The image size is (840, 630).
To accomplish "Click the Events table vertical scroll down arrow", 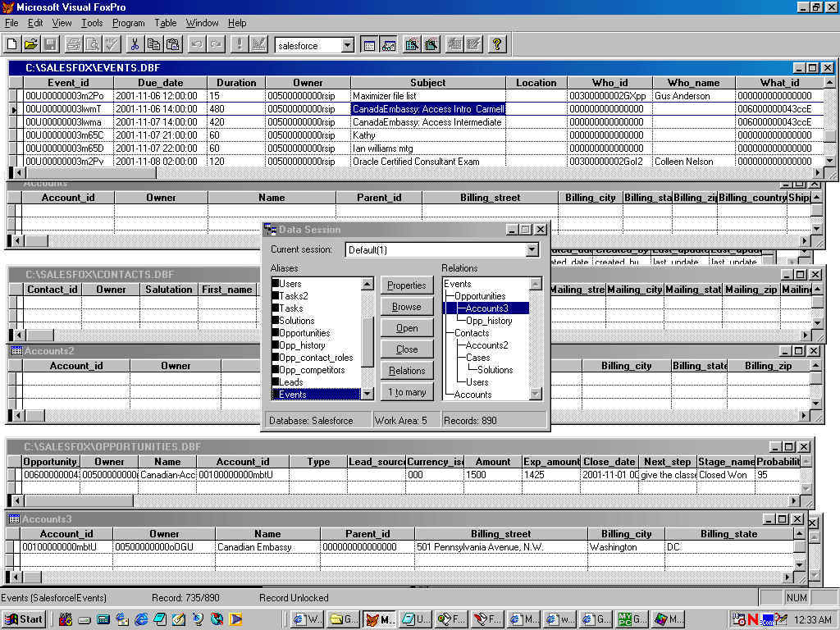I will (829, 161).
